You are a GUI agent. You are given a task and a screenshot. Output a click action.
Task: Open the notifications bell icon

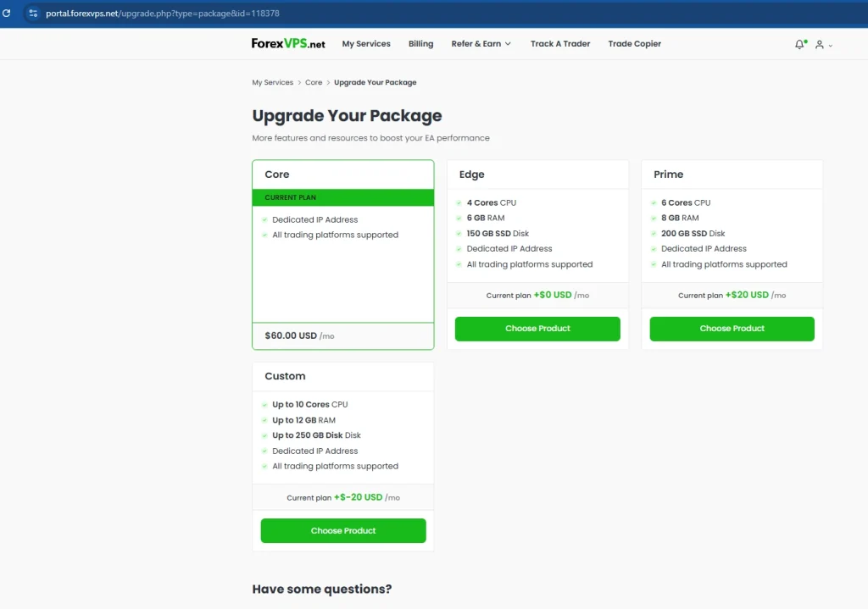click(x=799, y=44)
